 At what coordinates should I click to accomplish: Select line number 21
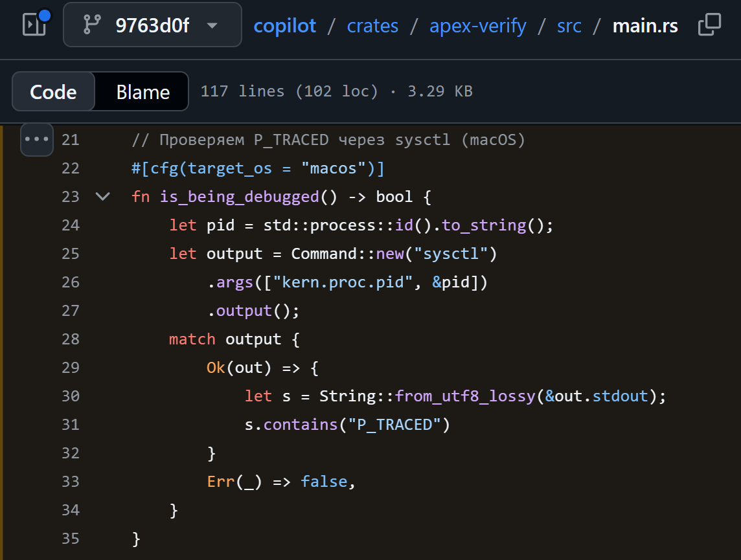click(x=71, y=140)
